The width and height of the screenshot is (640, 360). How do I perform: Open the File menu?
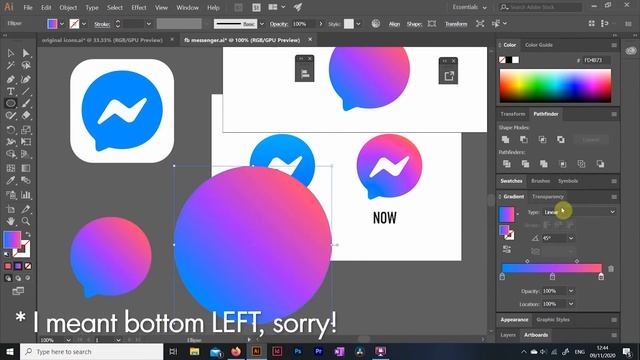pos(28,7)
